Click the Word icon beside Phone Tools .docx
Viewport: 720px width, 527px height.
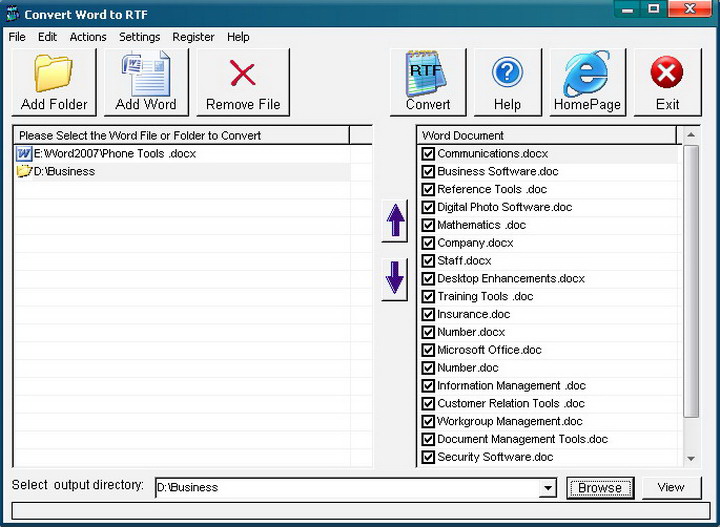click(x=23, y=153)
